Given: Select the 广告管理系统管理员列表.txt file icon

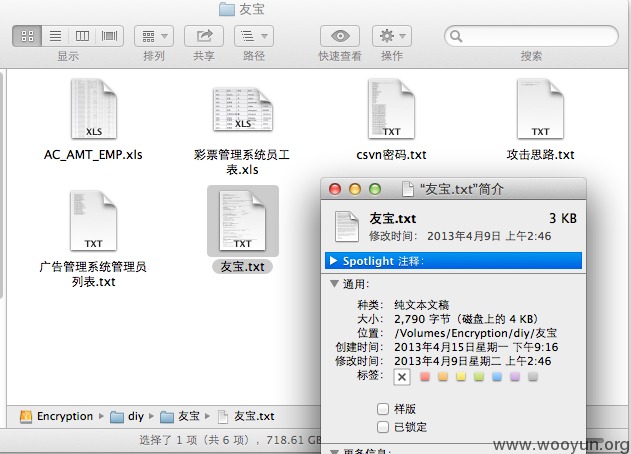Looking at the screenshot, I should pyautogui.click(x=93, y=221).
